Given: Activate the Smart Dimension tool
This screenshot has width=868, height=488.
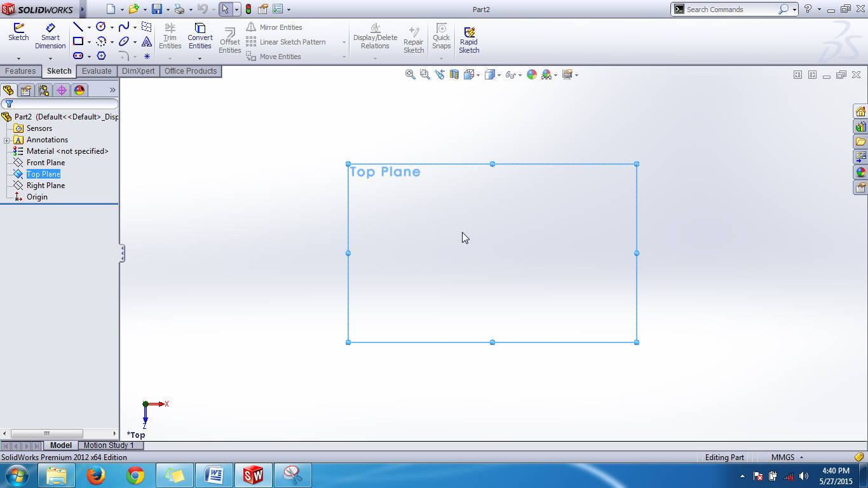Looking at the screenshot, I should coord(50,35).
